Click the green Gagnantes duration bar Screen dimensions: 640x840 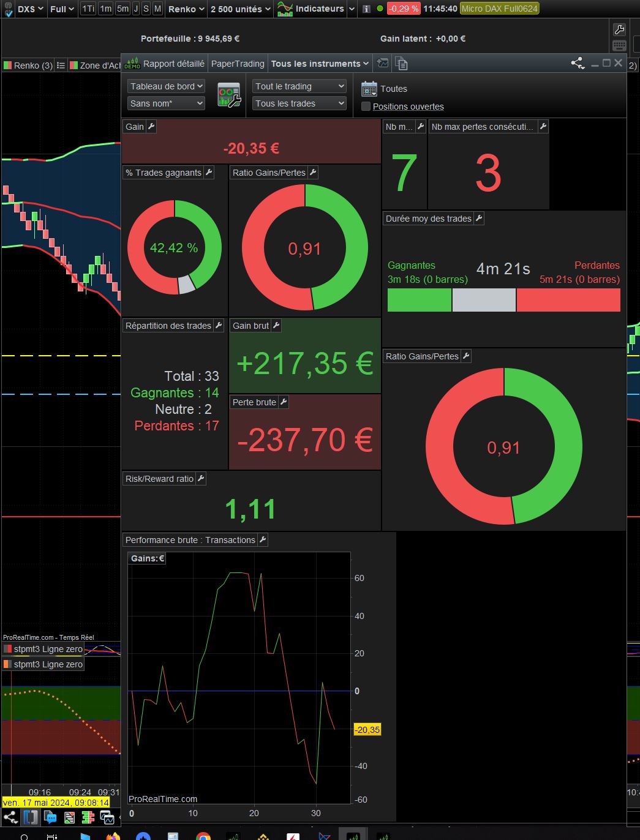420,300
